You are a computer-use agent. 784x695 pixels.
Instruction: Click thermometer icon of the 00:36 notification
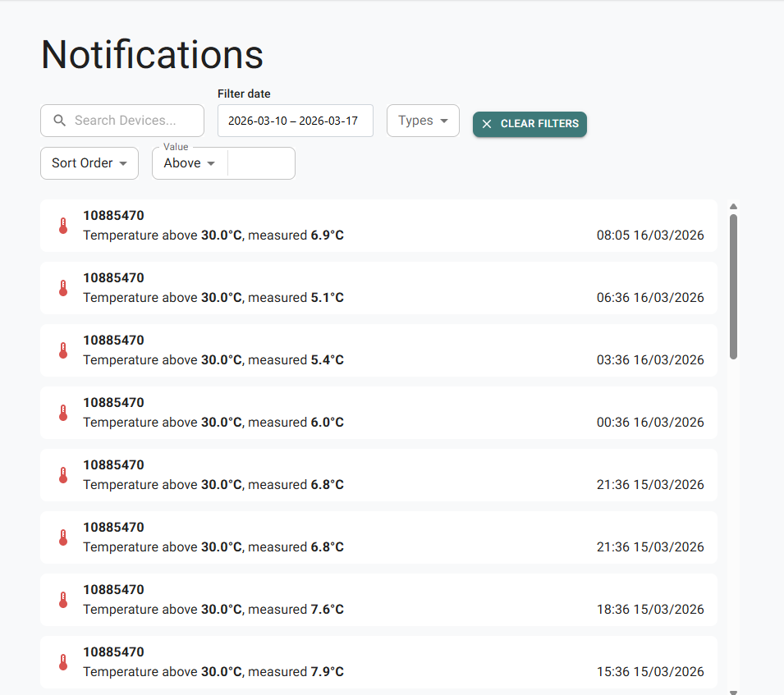point(63,413)
